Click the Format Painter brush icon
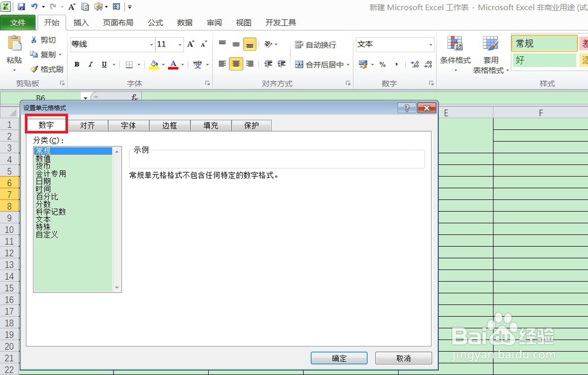Screen dimensions: 588x375 (x=34, y=69)
